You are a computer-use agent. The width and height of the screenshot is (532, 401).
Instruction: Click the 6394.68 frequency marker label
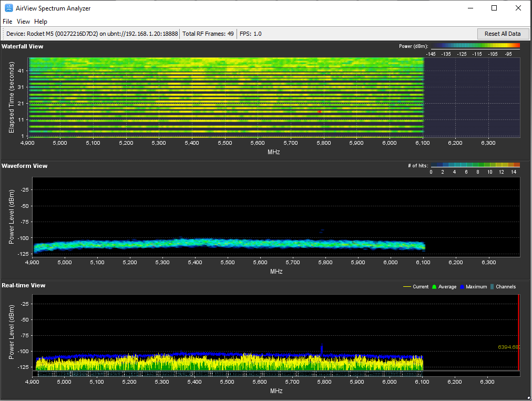(x=508, y=347)
